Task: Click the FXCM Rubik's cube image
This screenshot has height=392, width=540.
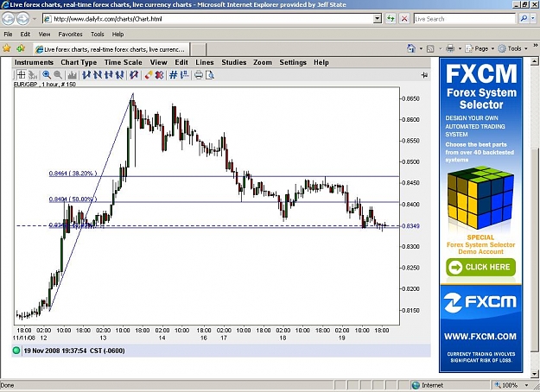Action: [x=480, y=198]
